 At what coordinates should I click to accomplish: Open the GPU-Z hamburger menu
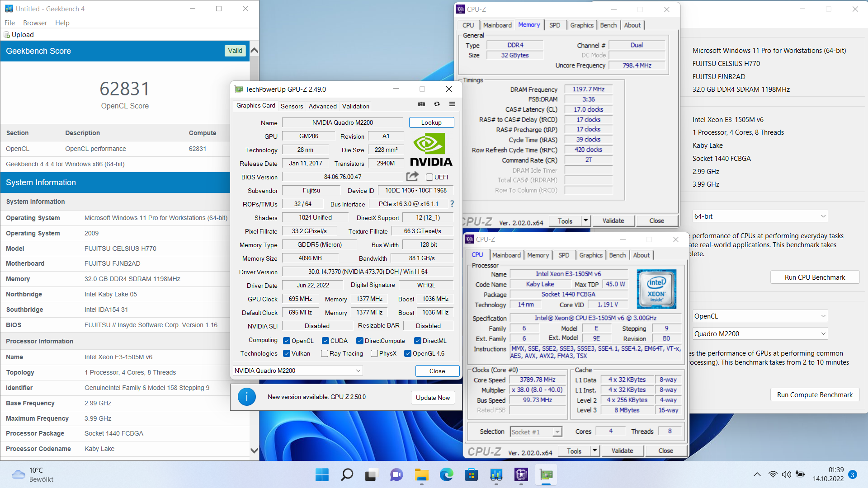(x=452, y=104)
